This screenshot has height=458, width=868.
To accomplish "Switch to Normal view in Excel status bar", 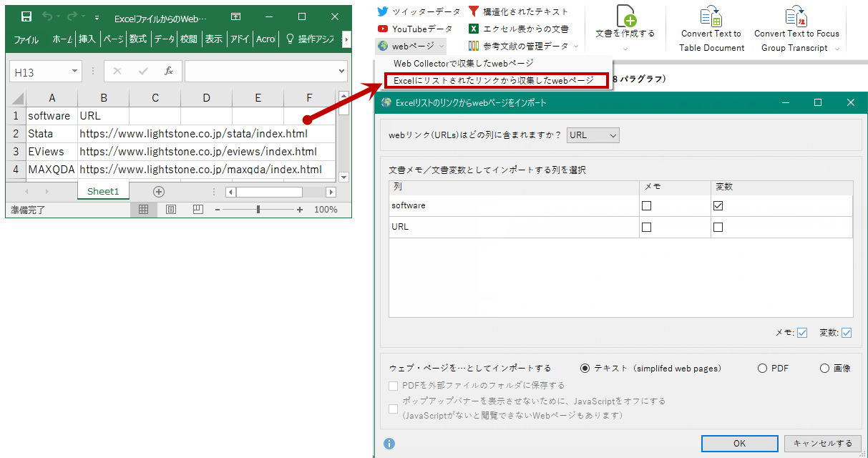I will pyautogui.click(x=143, y=210).
